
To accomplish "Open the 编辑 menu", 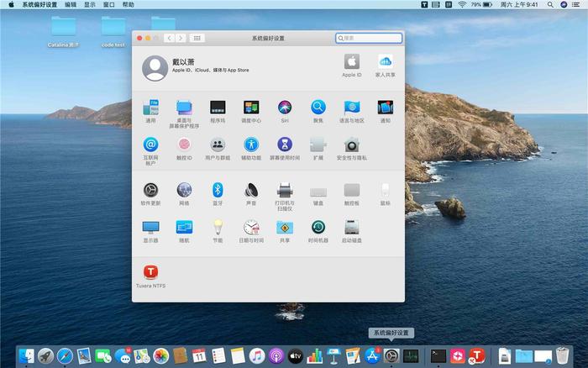I will click(x=71, y=4).
